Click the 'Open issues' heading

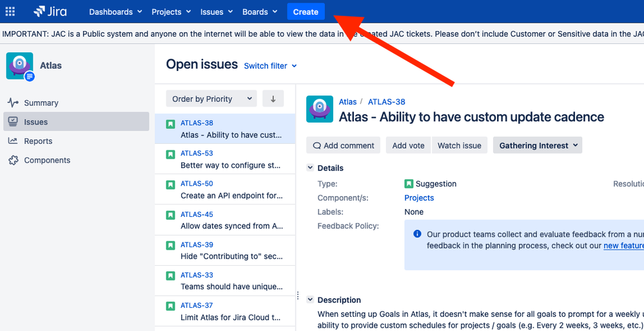pyautogui.click(x=202, y=65)
